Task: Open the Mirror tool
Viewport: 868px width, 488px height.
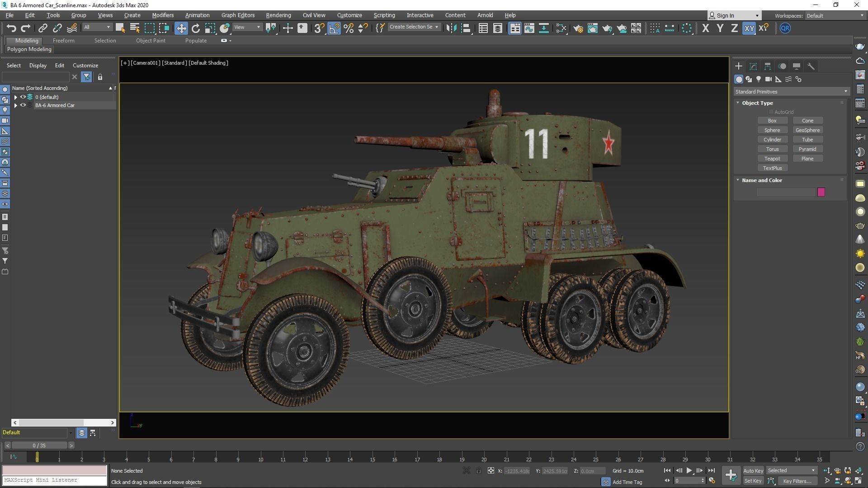Action: [x=451, y=28]
